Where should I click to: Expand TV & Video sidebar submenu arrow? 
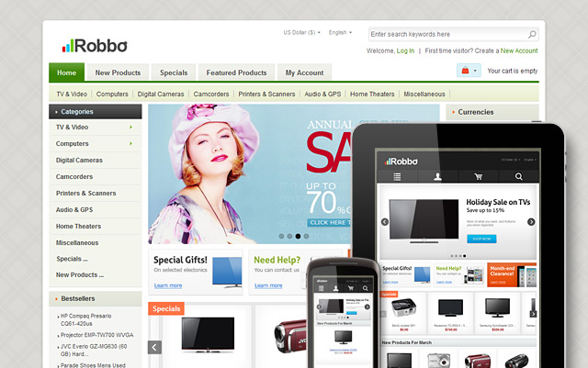130,128
